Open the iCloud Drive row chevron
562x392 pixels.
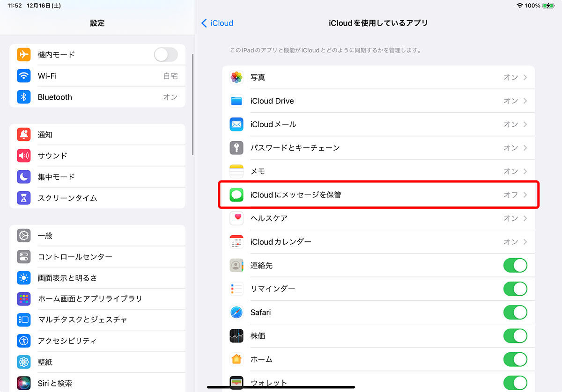(525, 101)
